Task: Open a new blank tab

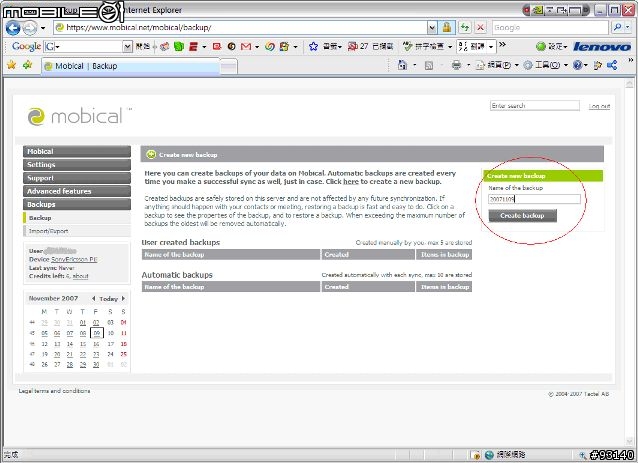Action: (x=229, y=67)
